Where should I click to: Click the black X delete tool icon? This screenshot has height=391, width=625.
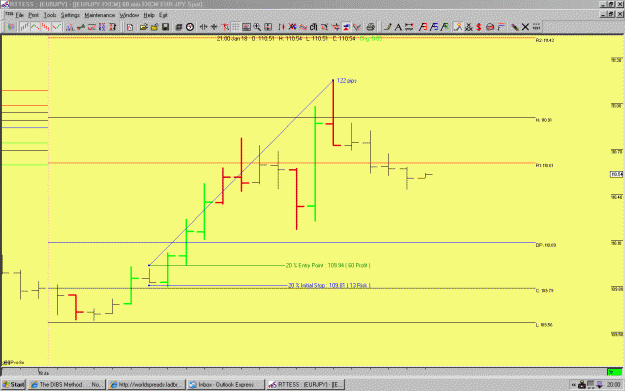525,27
